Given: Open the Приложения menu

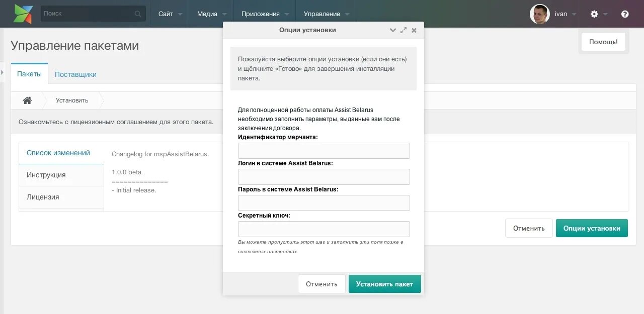Looking at the screenshot, I should pyautogui.click(x=265, y=14).
